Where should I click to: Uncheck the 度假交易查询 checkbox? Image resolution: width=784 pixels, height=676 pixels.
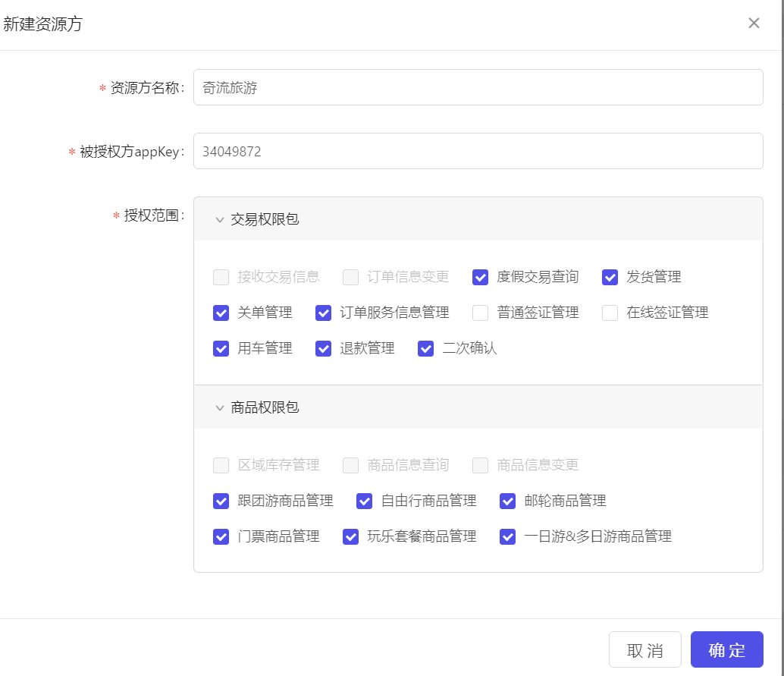tap(480, 277)
